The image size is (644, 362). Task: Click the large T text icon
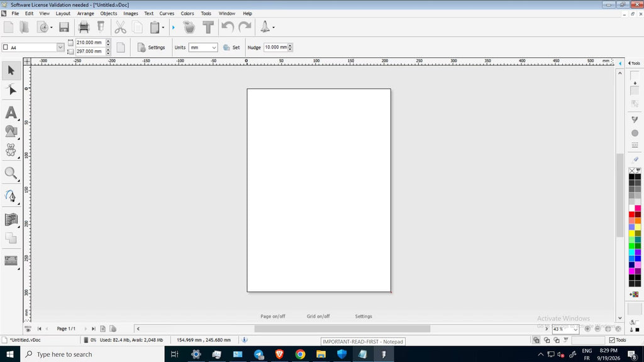coord(208,28)
